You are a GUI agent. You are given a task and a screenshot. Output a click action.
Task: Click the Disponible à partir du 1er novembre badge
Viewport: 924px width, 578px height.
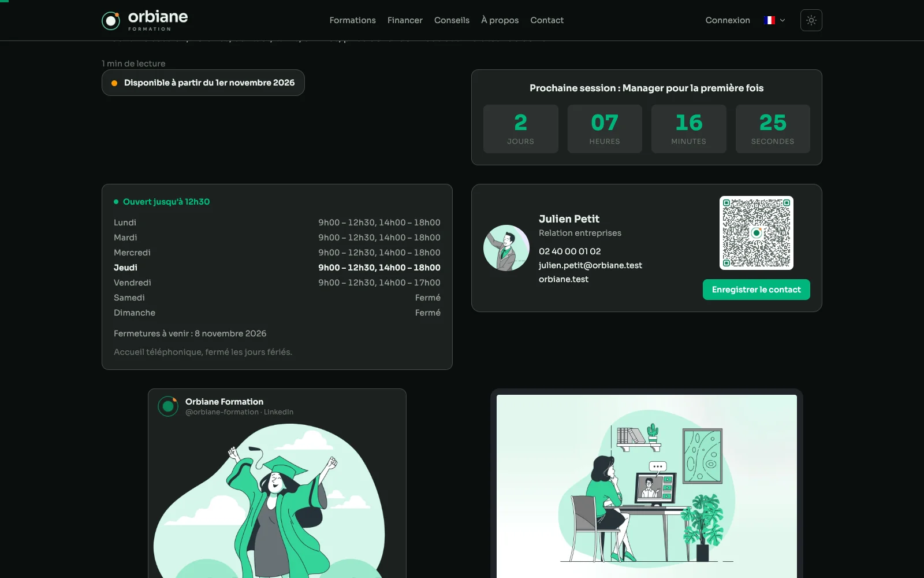pos(203,83)
